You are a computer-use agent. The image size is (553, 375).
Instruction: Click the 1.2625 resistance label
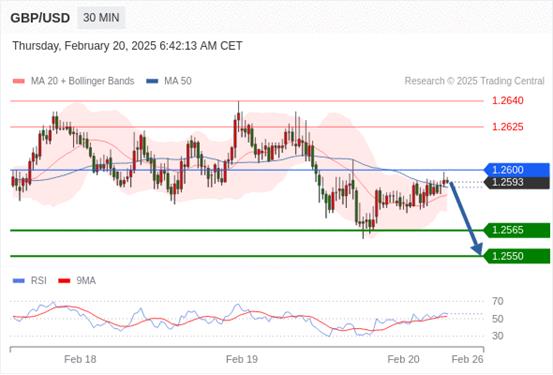[x=508, y=127]
